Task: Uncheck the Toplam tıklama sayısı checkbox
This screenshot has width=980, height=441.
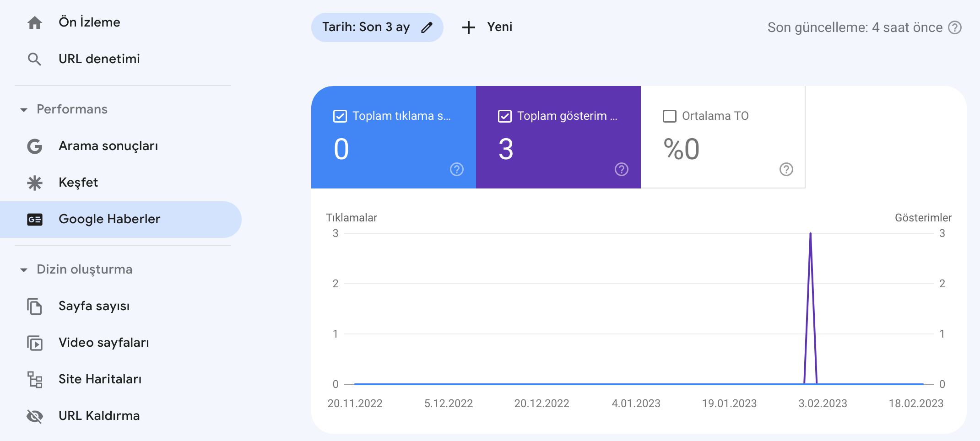Action: click(340, 116)
